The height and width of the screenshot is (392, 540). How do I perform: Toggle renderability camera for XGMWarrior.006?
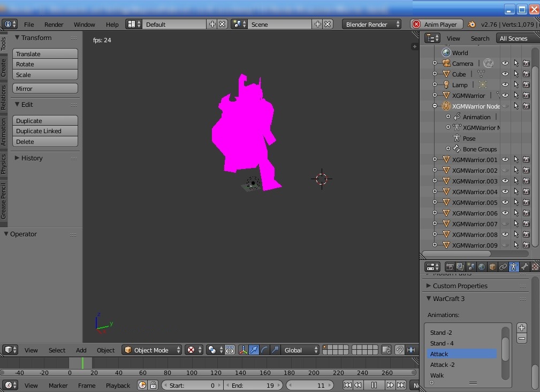click(526, 213)
